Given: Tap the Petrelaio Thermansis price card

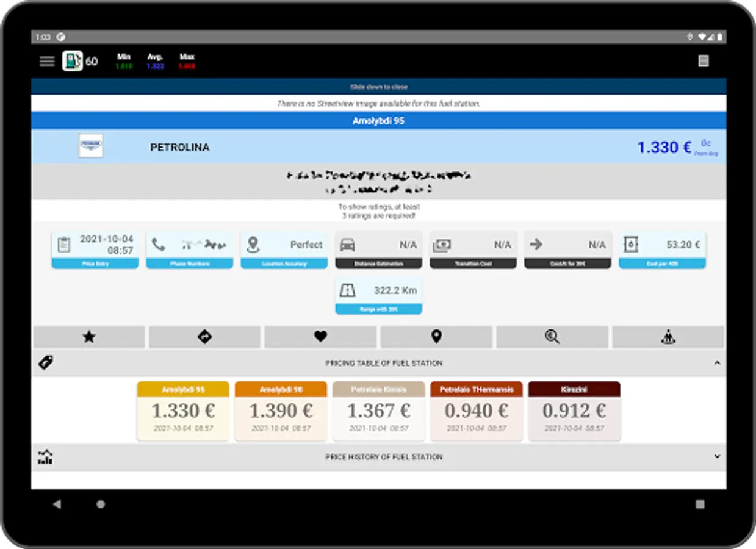Looking at the screenshot, I should coord(477,411).
